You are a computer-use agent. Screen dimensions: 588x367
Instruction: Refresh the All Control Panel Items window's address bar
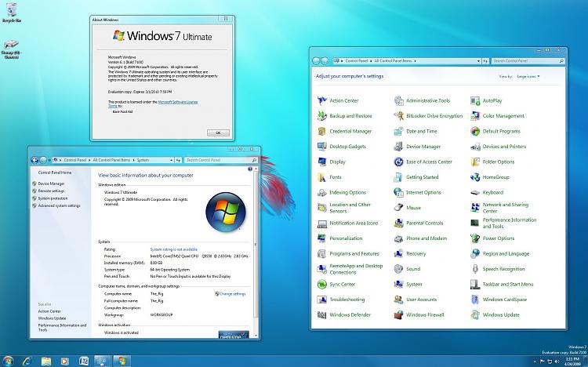pyautogui.click(x=485, y=61)
